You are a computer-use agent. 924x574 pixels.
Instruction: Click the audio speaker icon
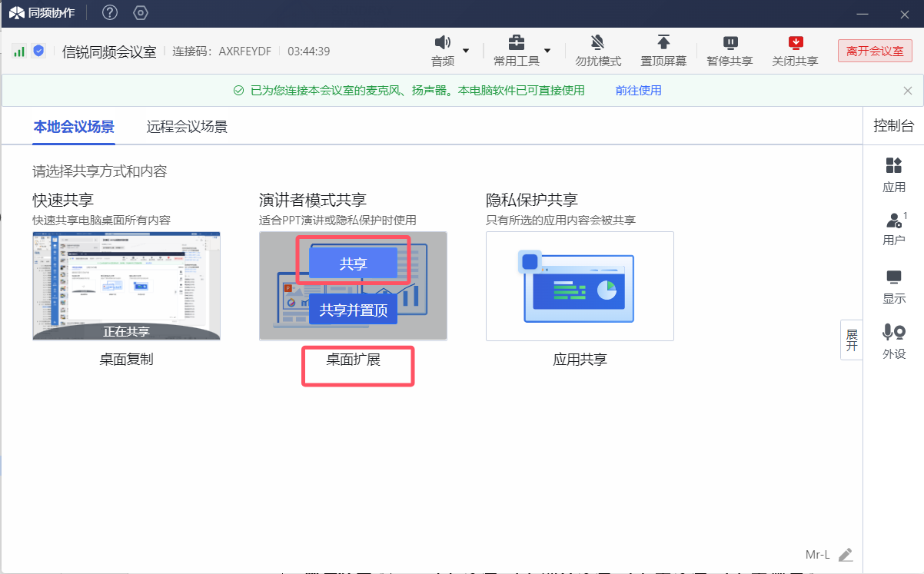442,42
